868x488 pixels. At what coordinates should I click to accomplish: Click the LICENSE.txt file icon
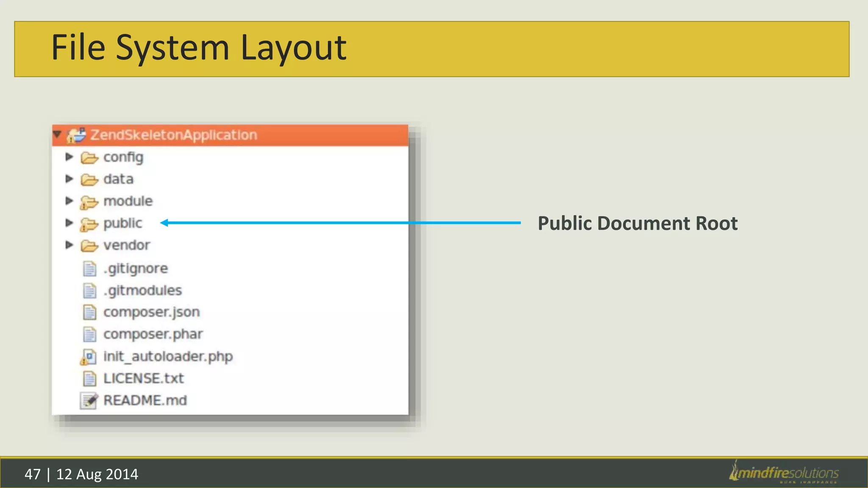[x=89, y=379]
